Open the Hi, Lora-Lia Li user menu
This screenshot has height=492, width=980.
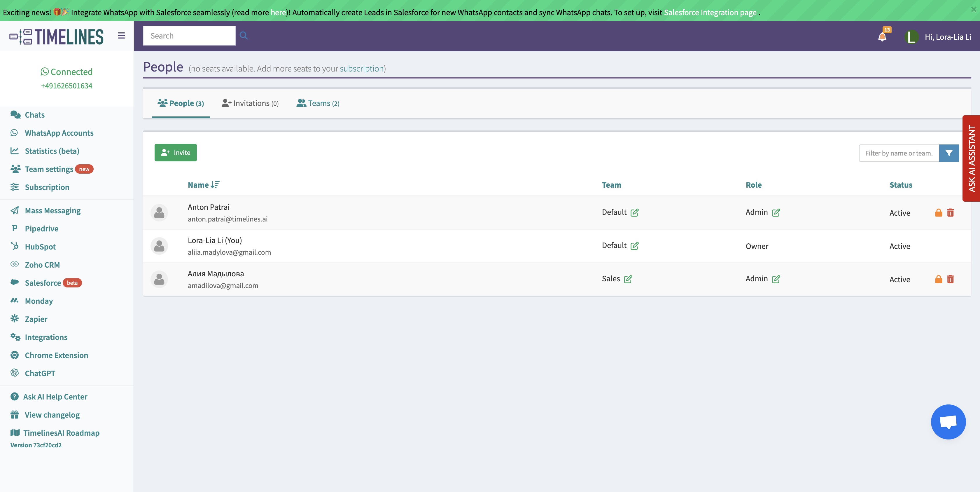click(947, 37)
